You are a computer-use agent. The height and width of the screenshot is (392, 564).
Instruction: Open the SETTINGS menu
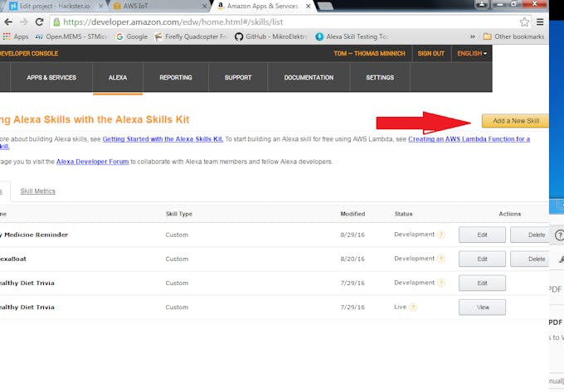coord(380,77)
